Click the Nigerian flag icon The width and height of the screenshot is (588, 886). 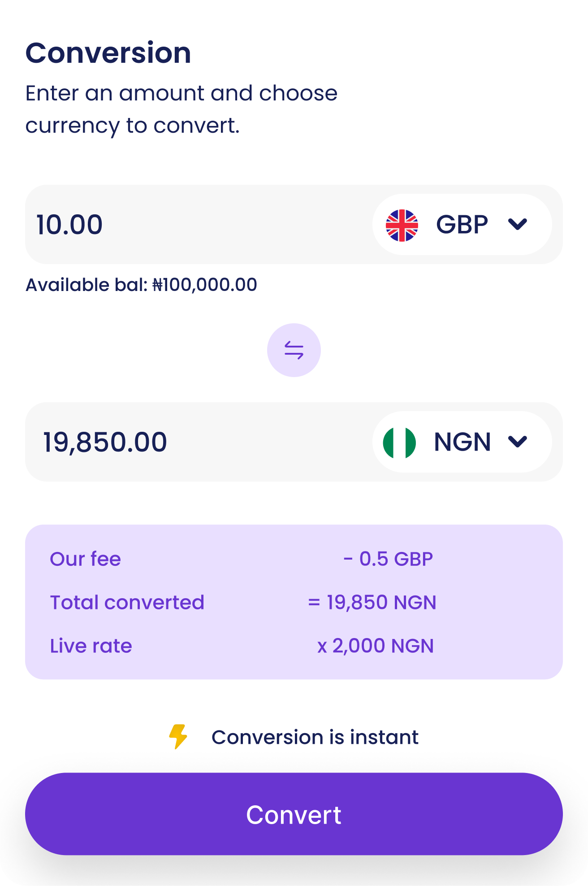click(399, 443)
